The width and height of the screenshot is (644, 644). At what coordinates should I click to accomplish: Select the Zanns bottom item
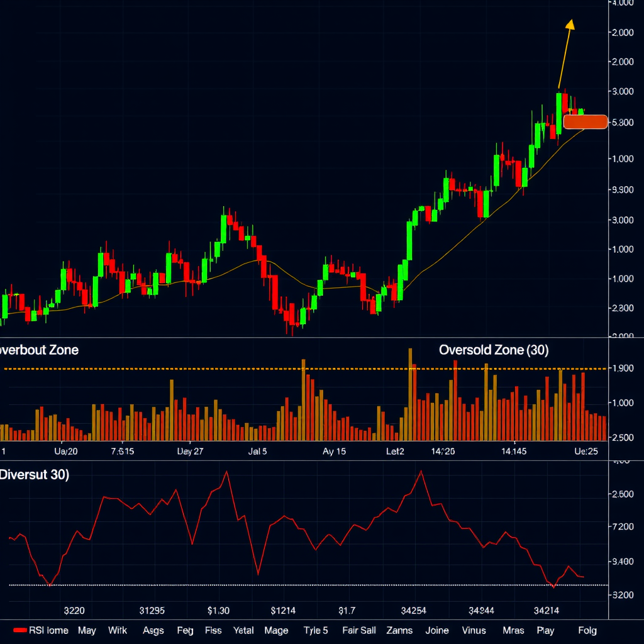click(399, 630)
